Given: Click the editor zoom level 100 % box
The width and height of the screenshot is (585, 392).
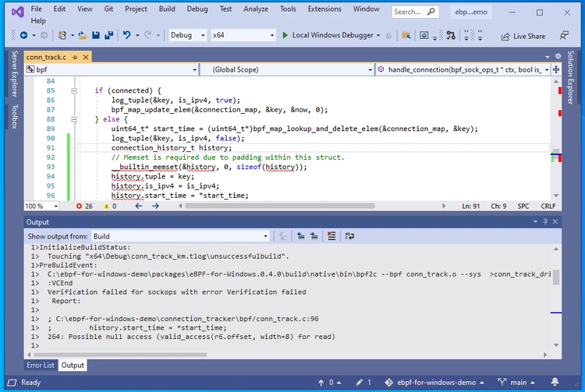Looking at the screenshot, I should 35,206.
